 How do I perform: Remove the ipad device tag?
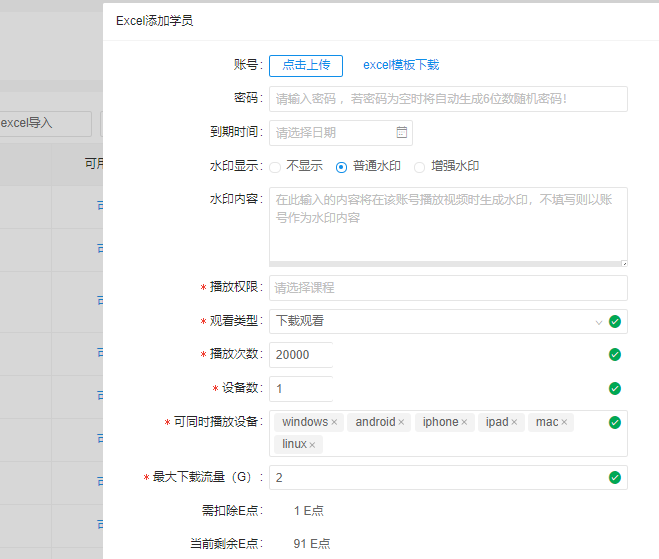[514, 423]
